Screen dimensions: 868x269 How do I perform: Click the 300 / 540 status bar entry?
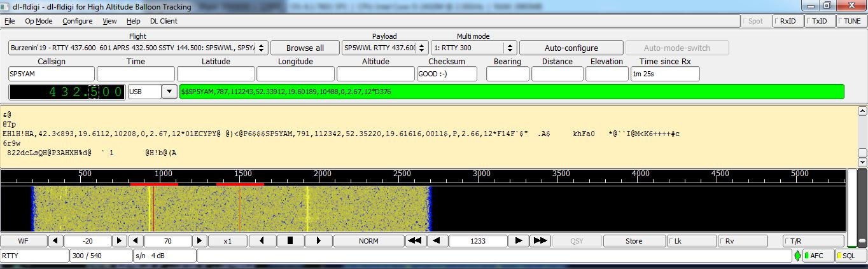[101, 256]
